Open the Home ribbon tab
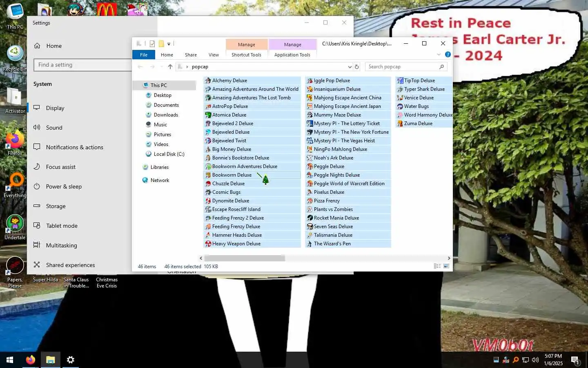This screenshot has width=588, height=368. (x=167, y=55)
